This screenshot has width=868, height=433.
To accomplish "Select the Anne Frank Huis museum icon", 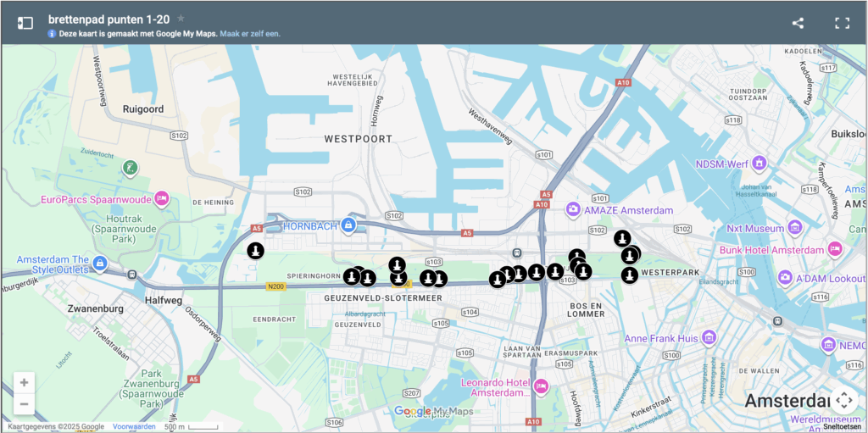I will click(x=709, y=338).
